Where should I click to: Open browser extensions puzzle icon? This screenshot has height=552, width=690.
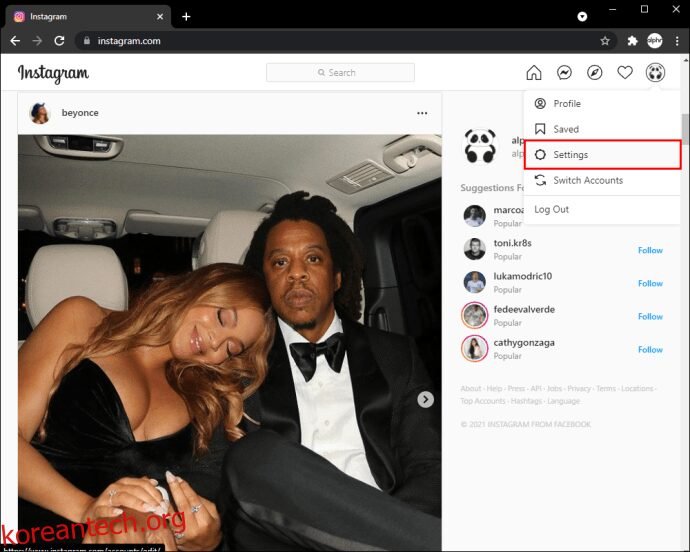pos(632,41)
